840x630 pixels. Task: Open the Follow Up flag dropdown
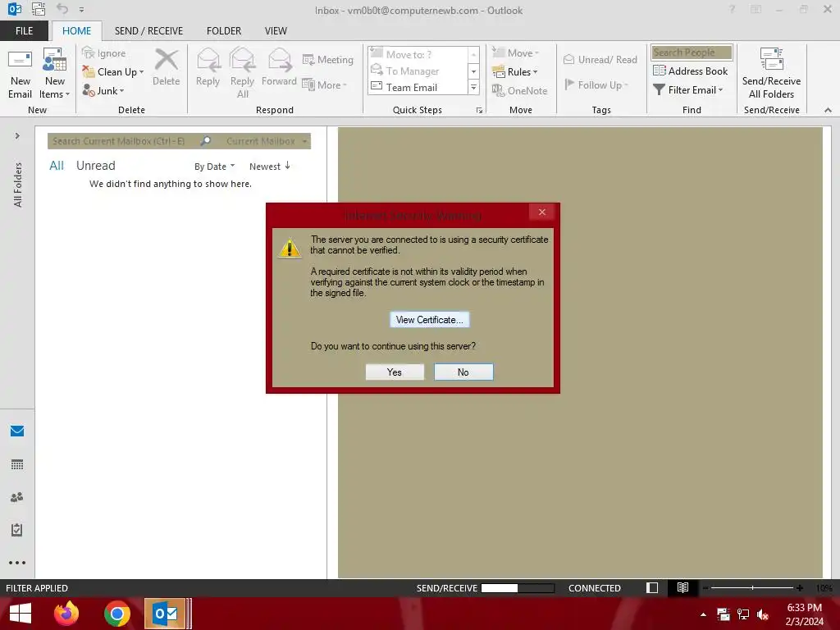point(596,84)
